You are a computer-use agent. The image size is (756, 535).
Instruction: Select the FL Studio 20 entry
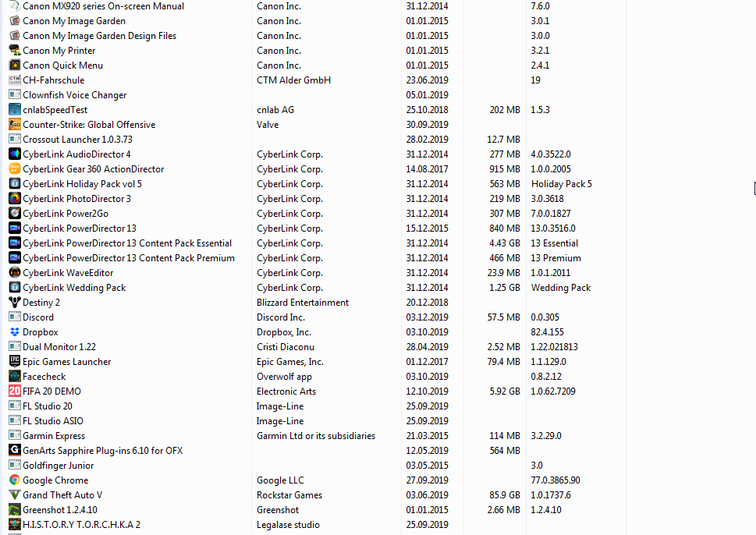(48, 406)
